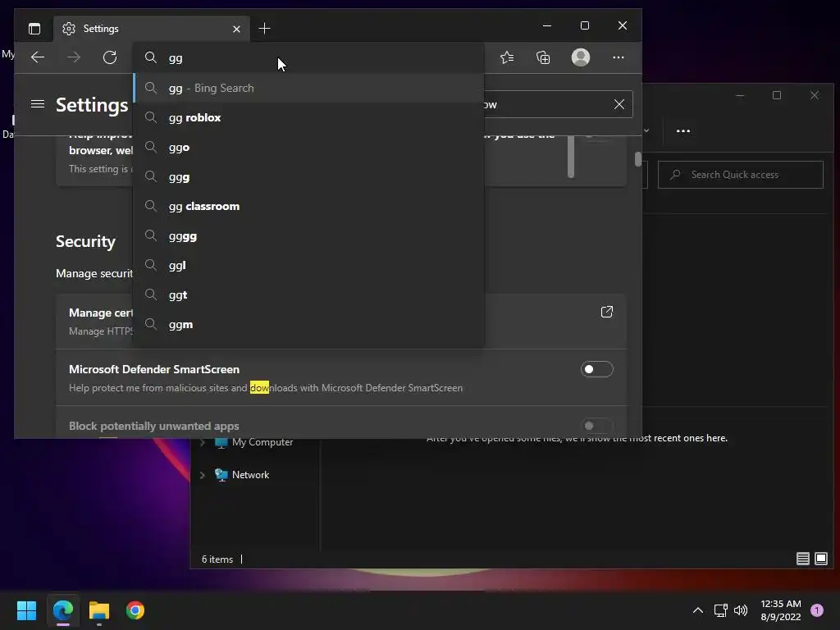Click the Edge settings page scrollbar
This screenshot has width=840, height=630.
(x=637, y=160)
